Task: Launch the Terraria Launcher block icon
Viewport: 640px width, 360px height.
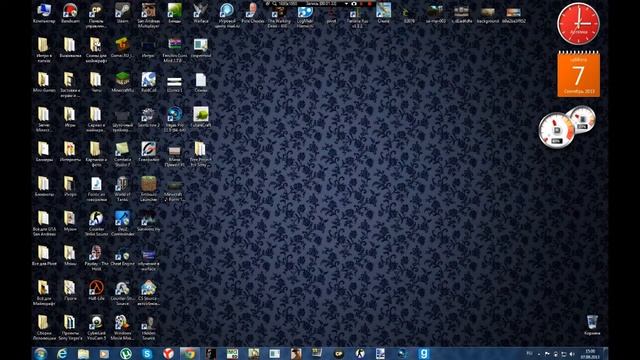Action: [148, 189]
